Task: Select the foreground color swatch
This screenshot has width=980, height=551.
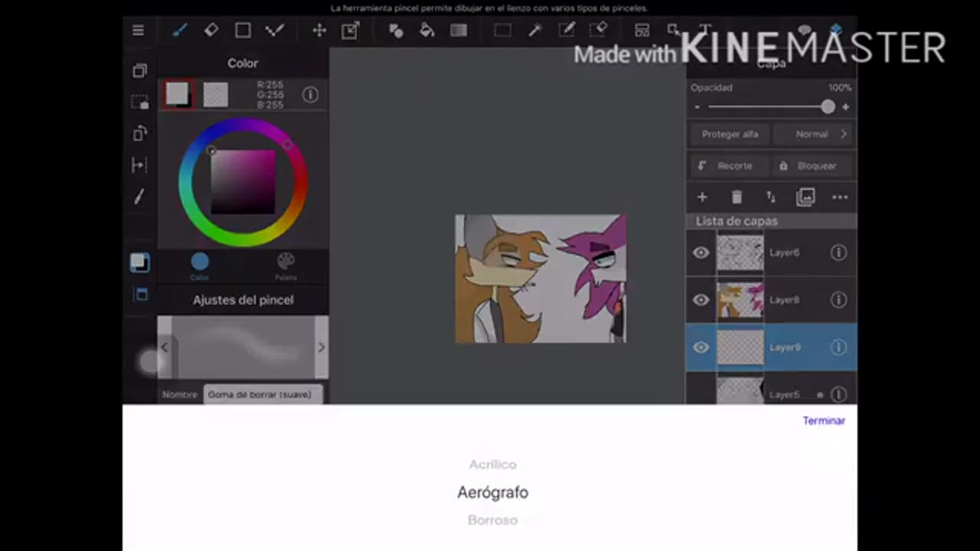Action: pyautogui.click(x=178, y=94)
